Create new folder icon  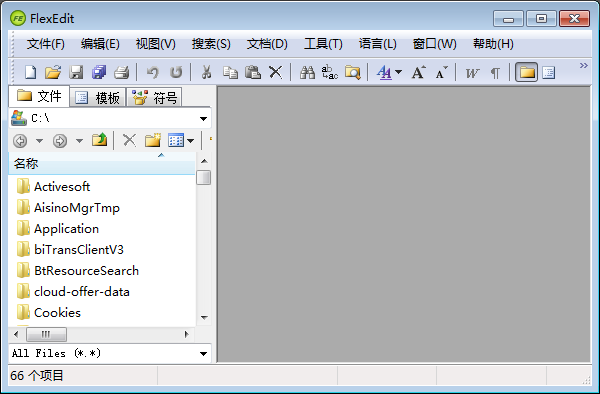coord(153,140)
